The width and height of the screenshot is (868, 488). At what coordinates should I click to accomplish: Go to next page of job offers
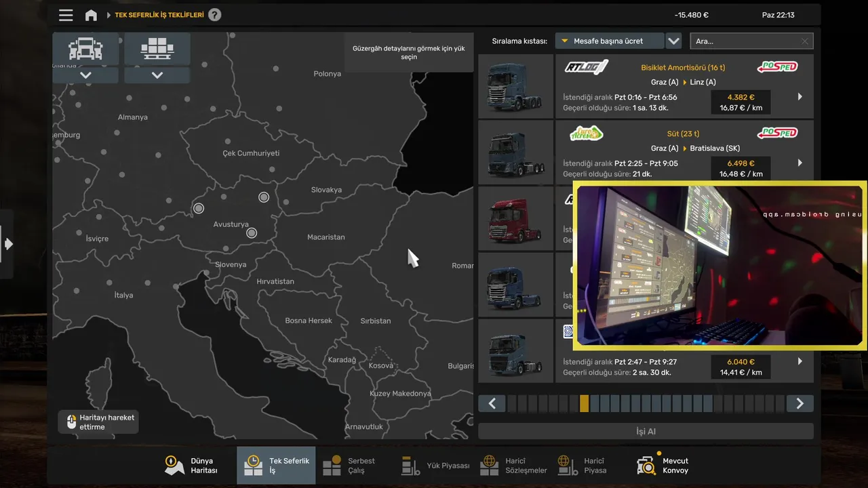(800, 403)
